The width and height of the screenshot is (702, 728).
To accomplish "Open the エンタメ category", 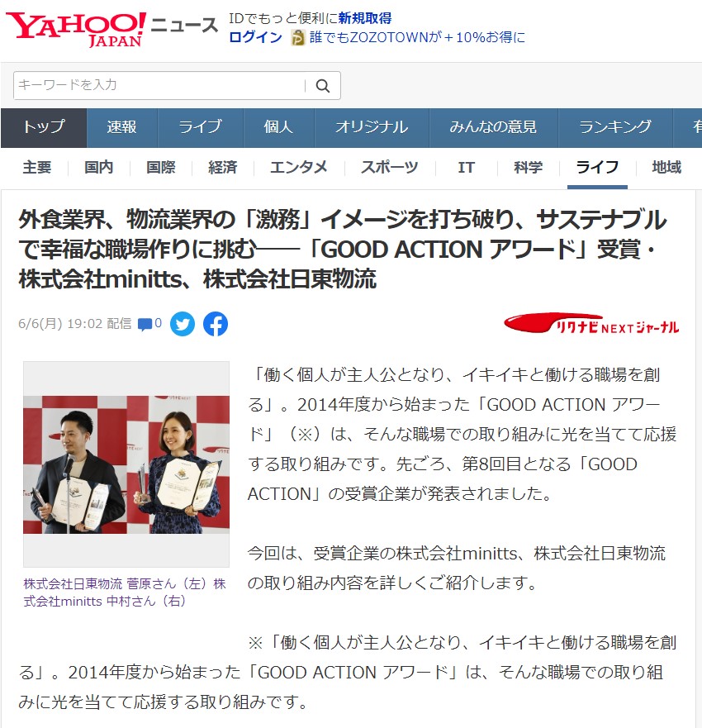I will (299, 168).
